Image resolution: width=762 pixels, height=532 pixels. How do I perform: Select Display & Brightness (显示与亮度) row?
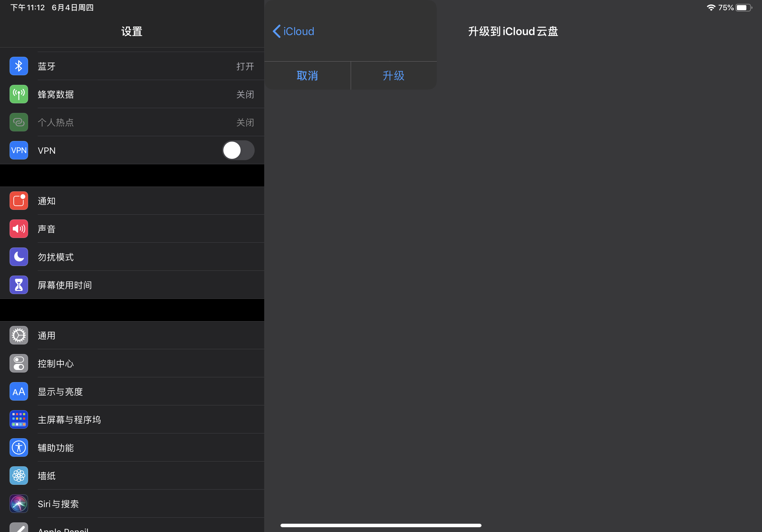(x=133, y=392)
